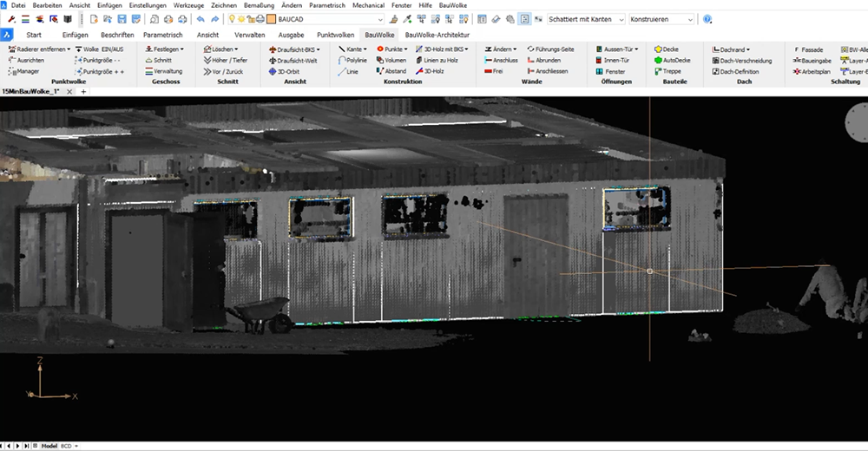
Task: Click the Undo arrow in toolbar
Action: click(x=201, y=18)
